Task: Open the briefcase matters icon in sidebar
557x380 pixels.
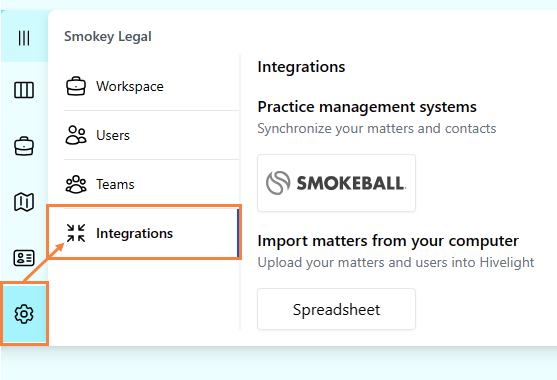Action: tap(24, 146)
